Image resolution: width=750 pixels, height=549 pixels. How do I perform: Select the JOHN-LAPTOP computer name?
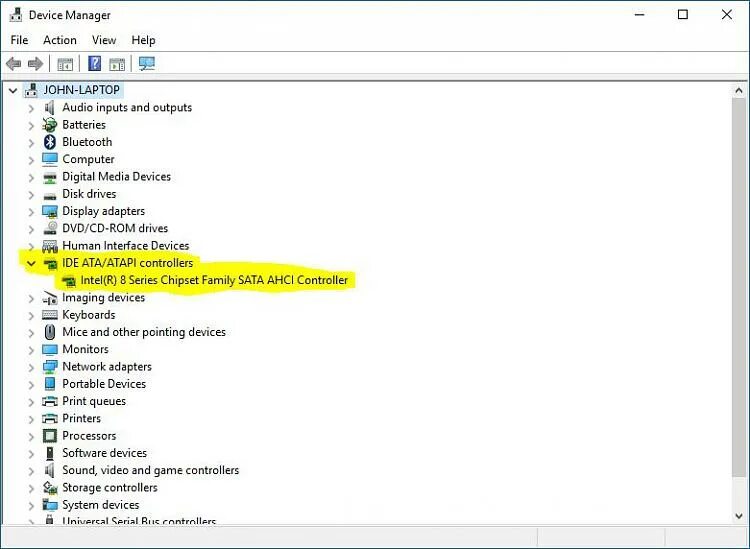coord(81,90)
